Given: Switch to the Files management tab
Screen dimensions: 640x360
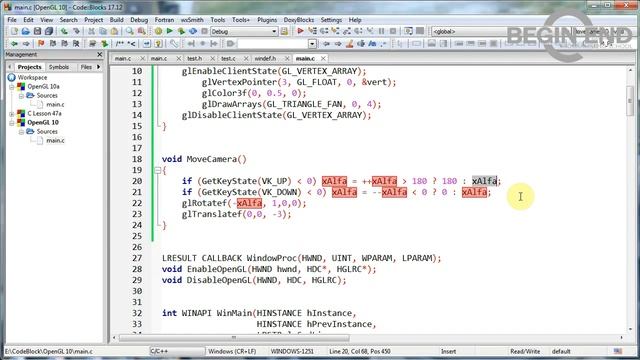Looking at the screenshot, I should (x=86, y=67).
